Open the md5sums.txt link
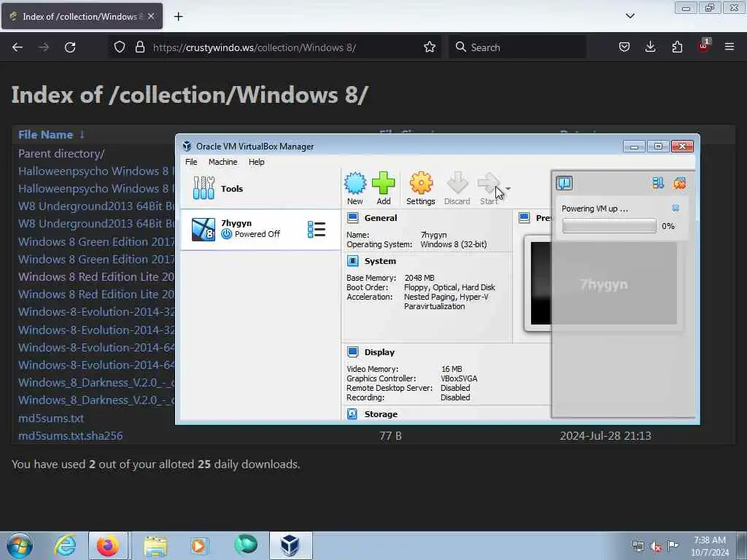This screenshot has height=560, width=747. click(x=51, y=418)
